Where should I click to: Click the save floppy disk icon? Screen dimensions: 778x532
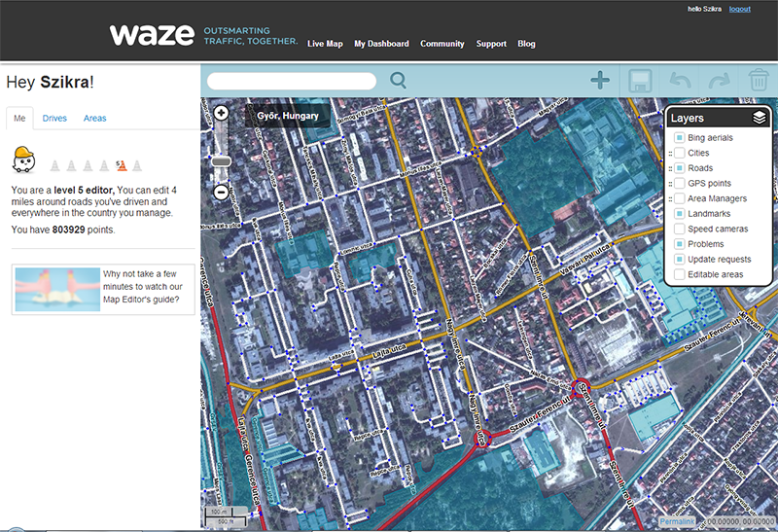[640, 81]
